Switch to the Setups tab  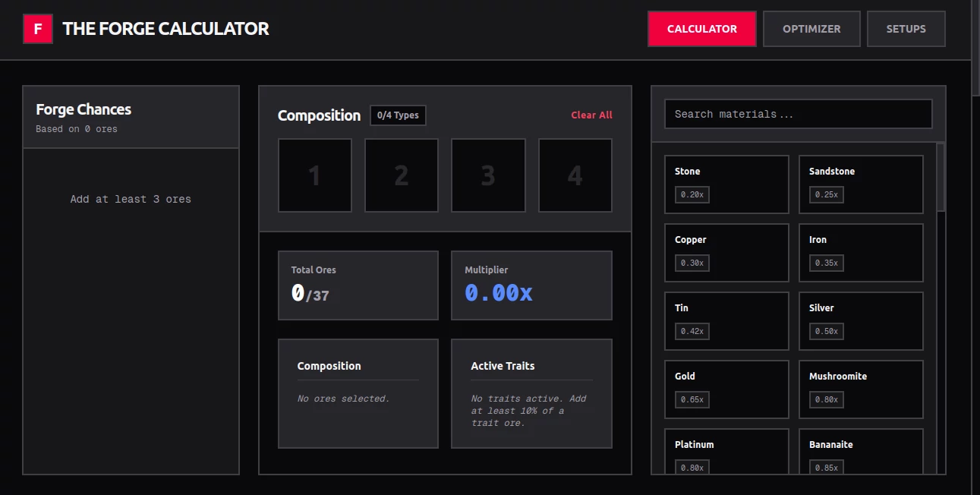(906, 28)
